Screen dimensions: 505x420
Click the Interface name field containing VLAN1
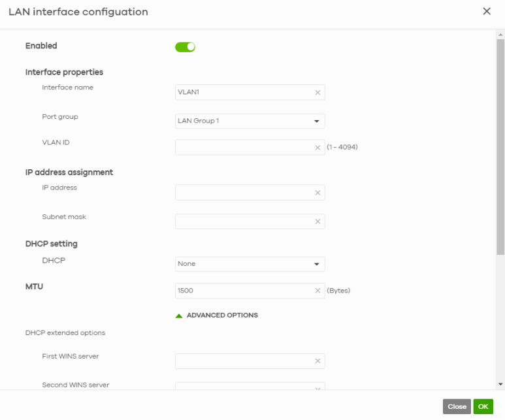pyautogui.click(x=243, y=93)
